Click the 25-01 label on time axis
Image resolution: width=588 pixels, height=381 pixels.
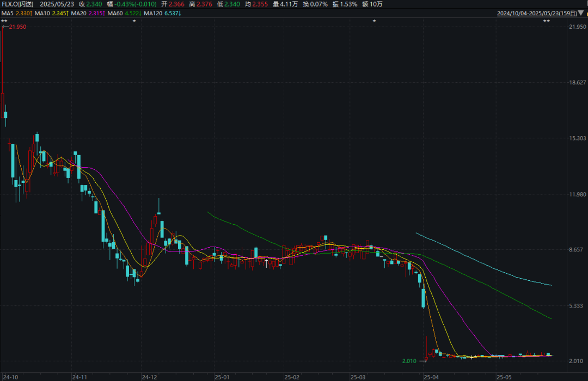(222, 377)
